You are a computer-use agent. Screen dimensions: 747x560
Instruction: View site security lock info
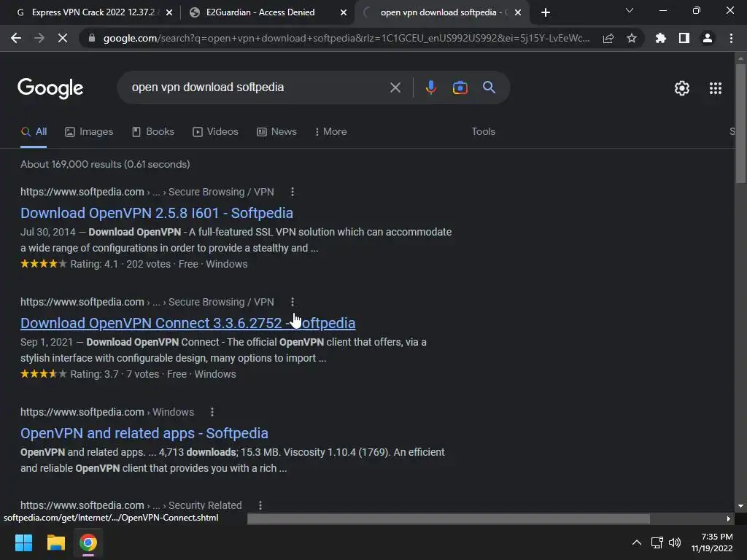pos(92,38)
